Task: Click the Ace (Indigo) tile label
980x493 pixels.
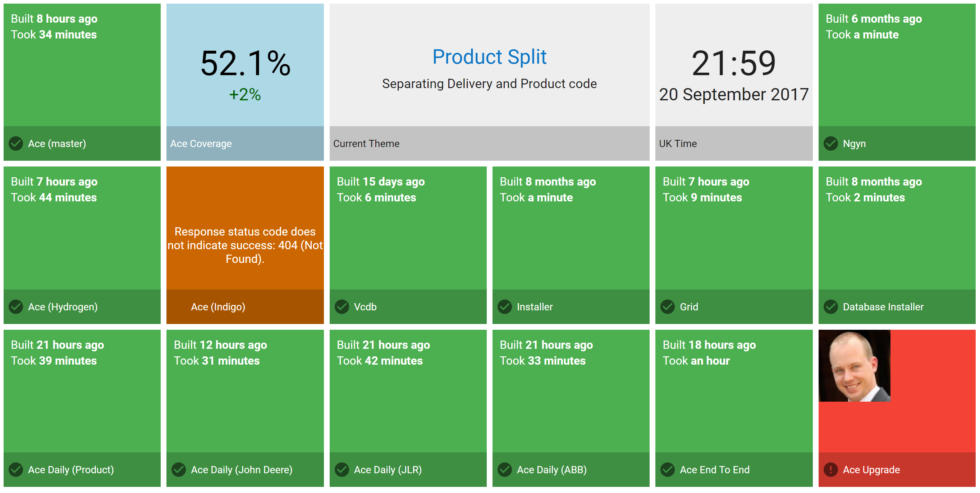Action: point(217,307)
